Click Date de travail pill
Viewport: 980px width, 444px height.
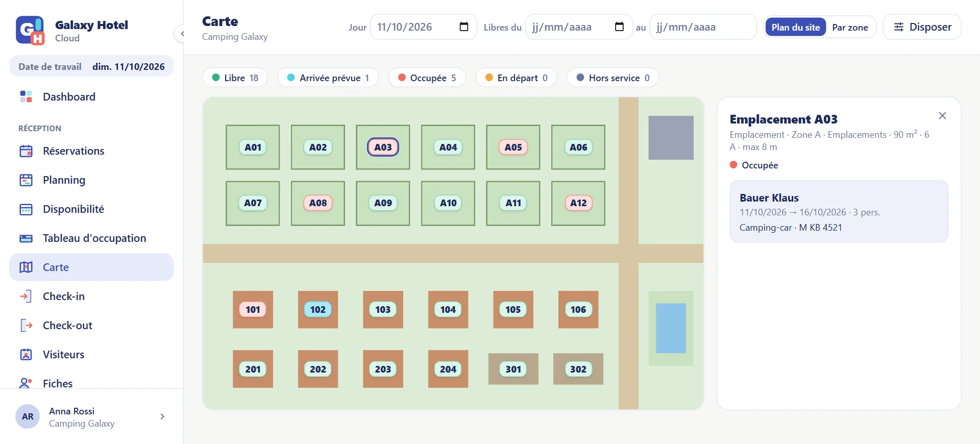pyautogui.click(x=91, y=66)
